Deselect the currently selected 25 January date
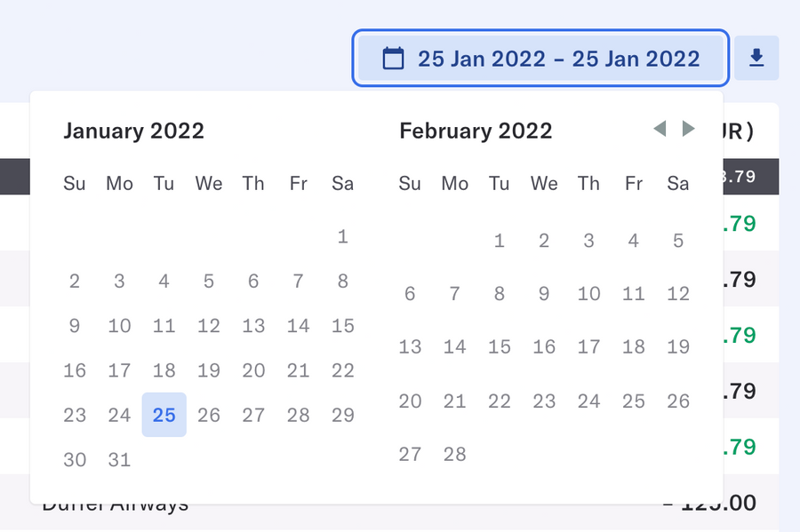This screenshot has width=800, height=532. [x=164, y=415]
